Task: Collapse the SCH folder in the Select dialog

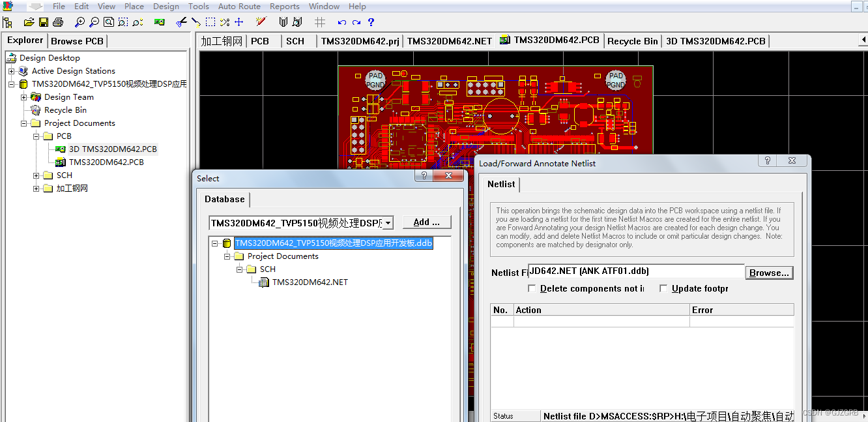Action: click(x=240, y=269)
